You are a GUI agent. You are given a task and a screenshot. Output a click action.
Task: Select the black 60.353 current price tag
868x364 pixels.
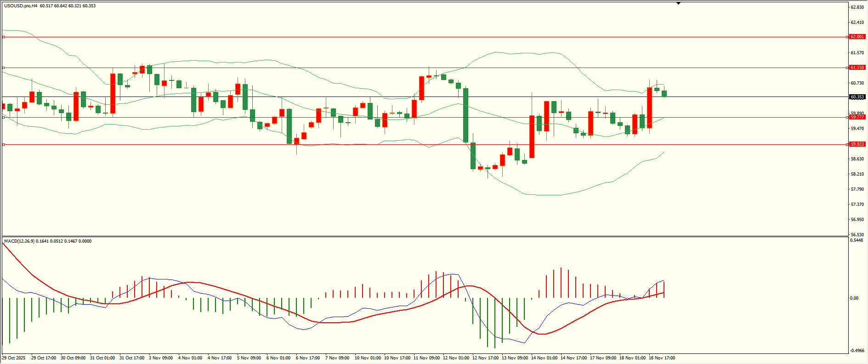[x=857, y=97]
